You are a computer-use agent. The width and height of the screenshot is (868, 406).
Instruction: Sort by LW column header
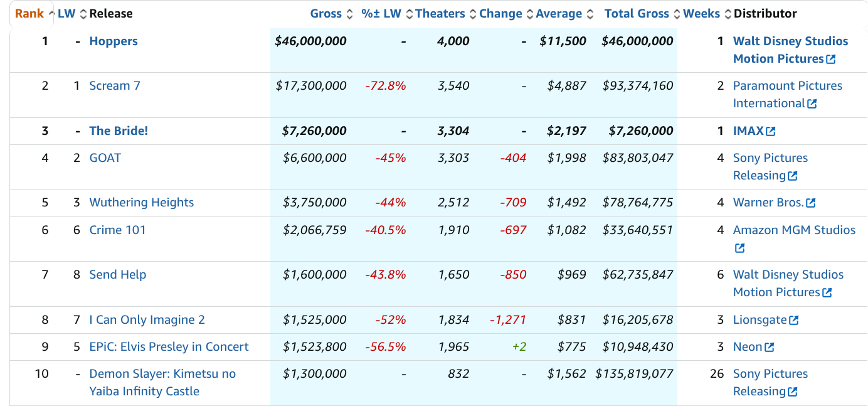(66, 14)
